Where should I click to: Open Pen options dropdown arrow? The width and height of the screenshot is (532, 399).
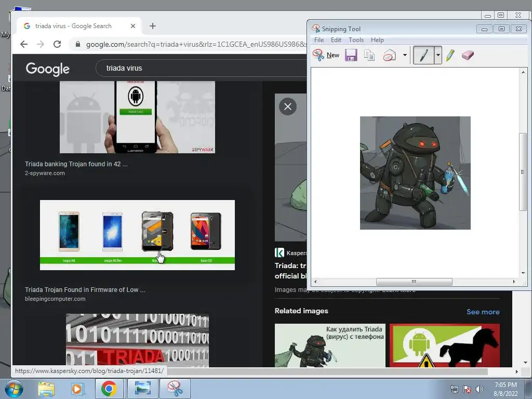(438, 55)
